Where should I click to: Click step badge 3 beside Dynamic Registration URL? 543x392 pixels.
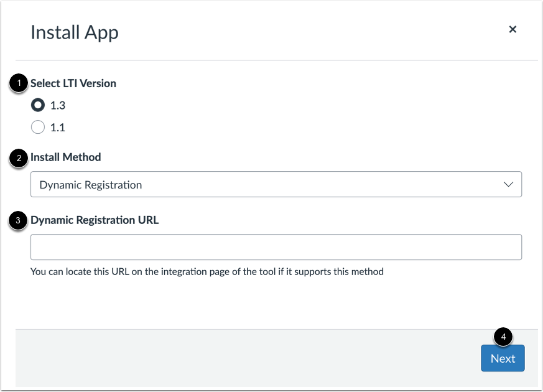[19, 219]
